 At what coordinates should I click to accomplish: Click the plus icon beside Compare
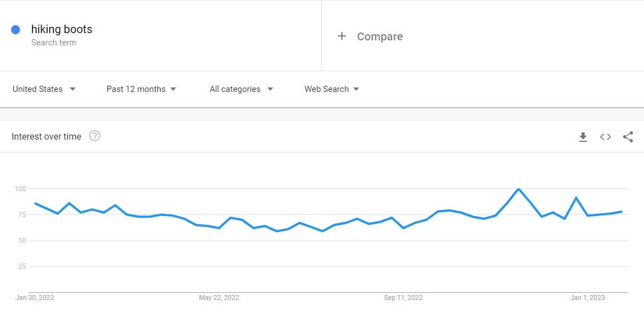click(x=342, y=36)
